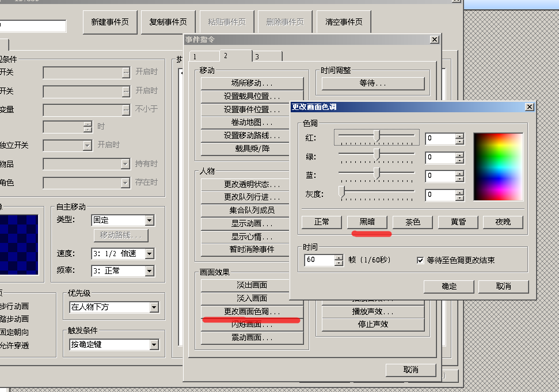Click the event name input field
The height and width of the screenshot is (392, 559).
[x=33, y=26]
